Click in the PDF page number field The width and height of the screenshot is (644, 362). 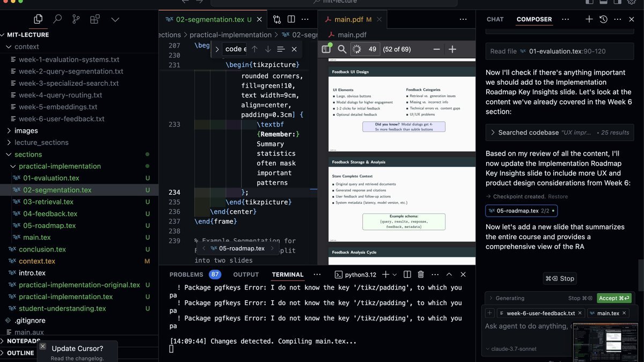coord(372,49)
